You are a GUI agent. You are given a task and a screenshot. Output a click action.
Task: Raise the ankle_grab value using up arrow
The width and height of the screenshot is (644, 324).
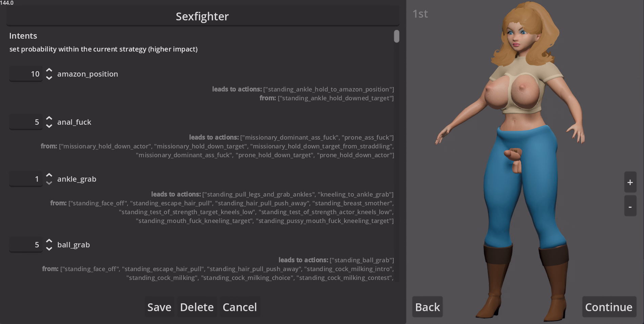point(49,175)
